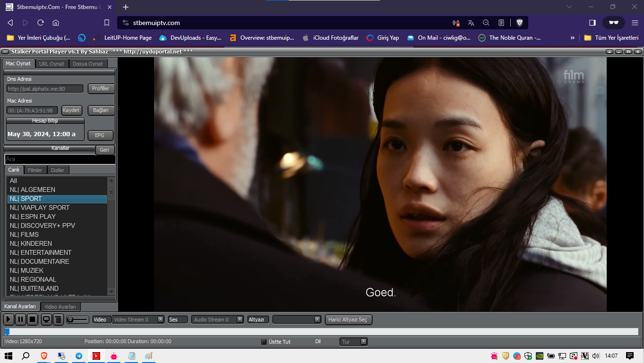Adjust the player volume slider
This screenshot has height=363, width=644.
pos(77,320)
